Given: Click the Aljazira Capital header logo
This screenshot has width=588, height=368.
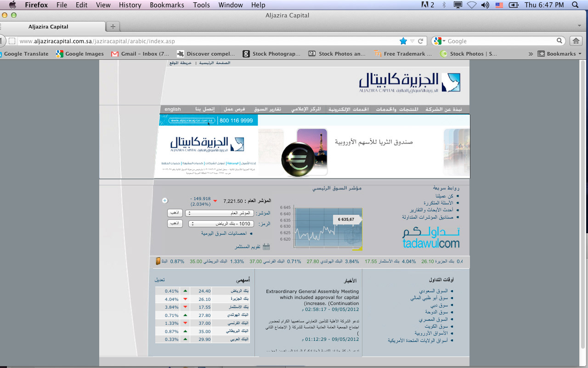Looking at the screenshot, I should tap(409, 82).
